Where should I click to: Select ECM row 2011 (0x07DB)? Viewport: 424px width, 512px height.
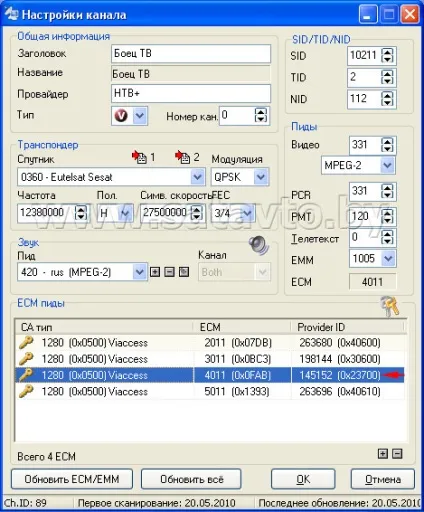pos(211,343)
